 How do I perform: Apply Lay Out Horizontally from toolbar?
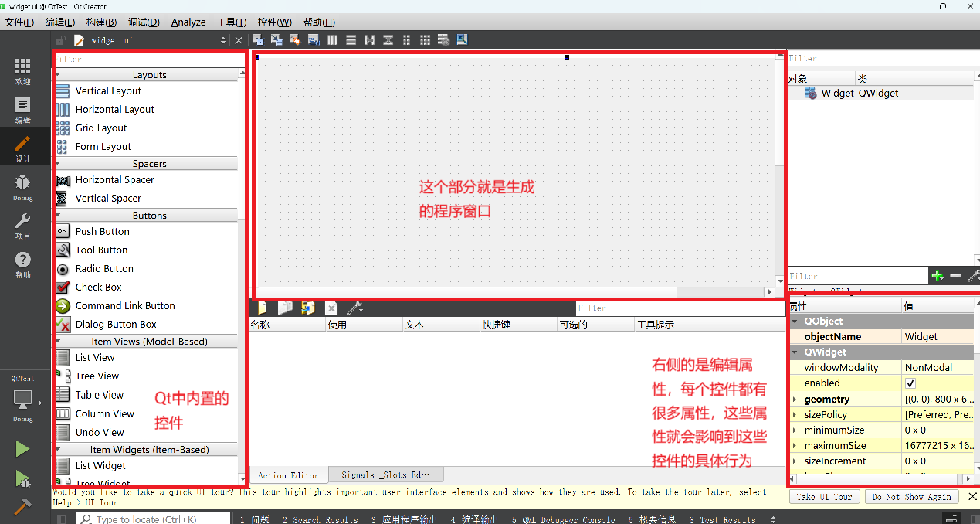(x=332, y=39)
